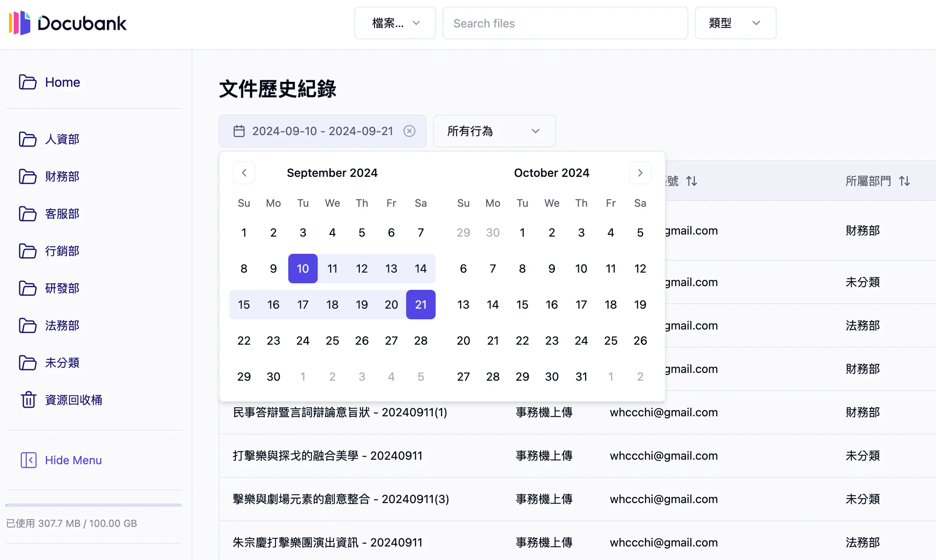
Task: Select the 研發部 folder icon
Action: pyautogui.click(x=27, y=288)
